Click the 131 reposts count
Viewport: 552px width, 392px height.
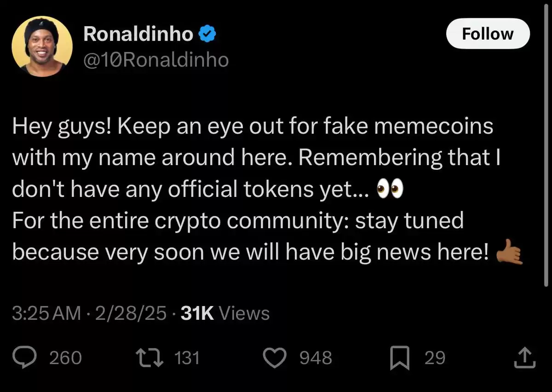point(188,358)
